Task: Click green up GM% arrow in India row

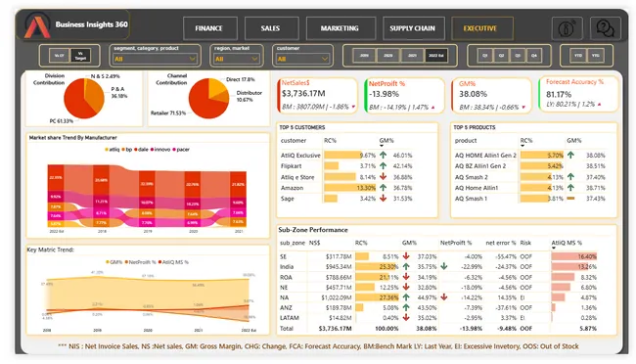Action: [406, 266]
